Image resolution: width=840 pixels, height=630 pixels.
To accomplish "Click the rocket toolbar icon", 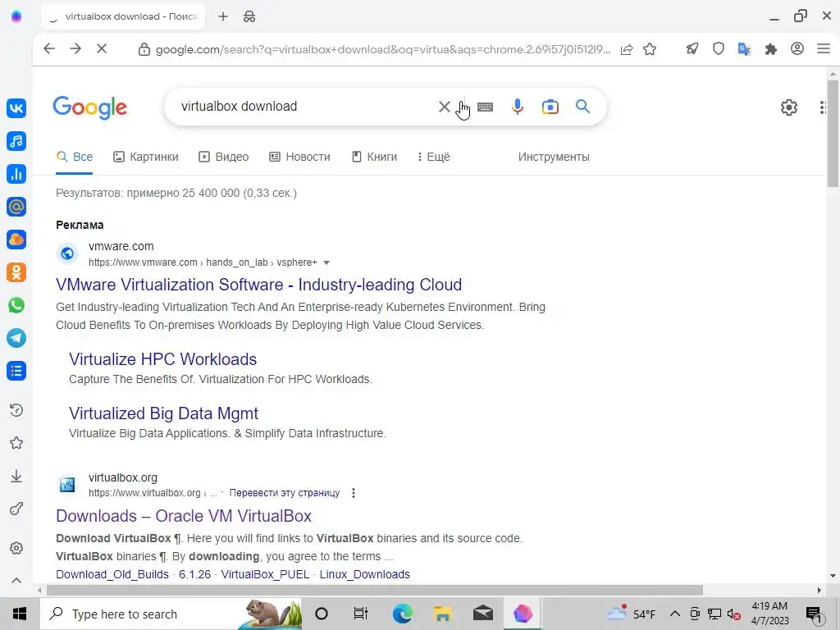I will click(x=692, y=49).
